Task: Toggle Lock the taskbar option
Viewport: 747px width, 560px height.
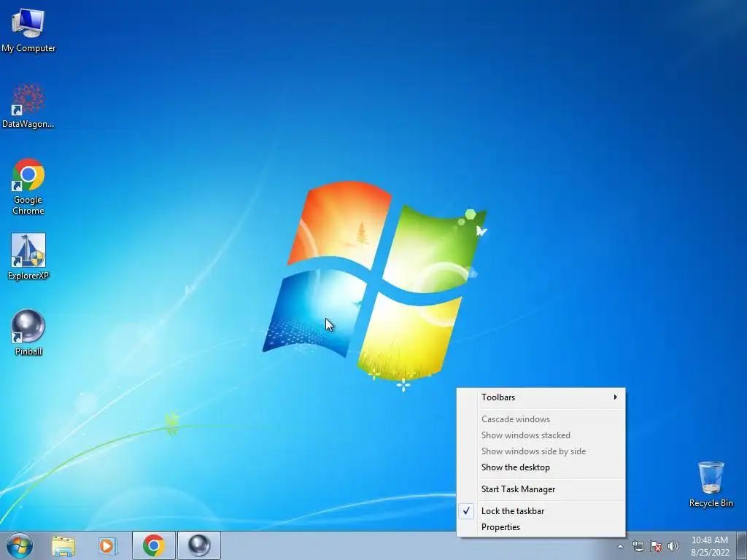Action: tap(541, 511)
